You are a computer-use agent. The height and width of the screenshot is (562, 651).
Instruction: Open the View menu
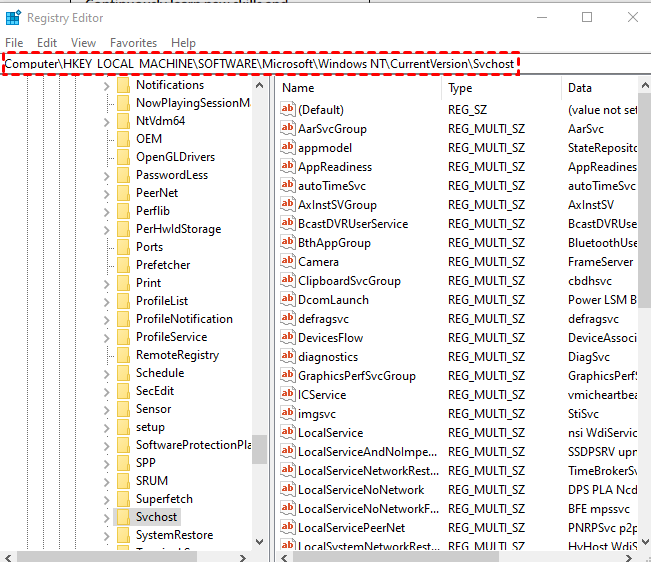pos(83,43)
